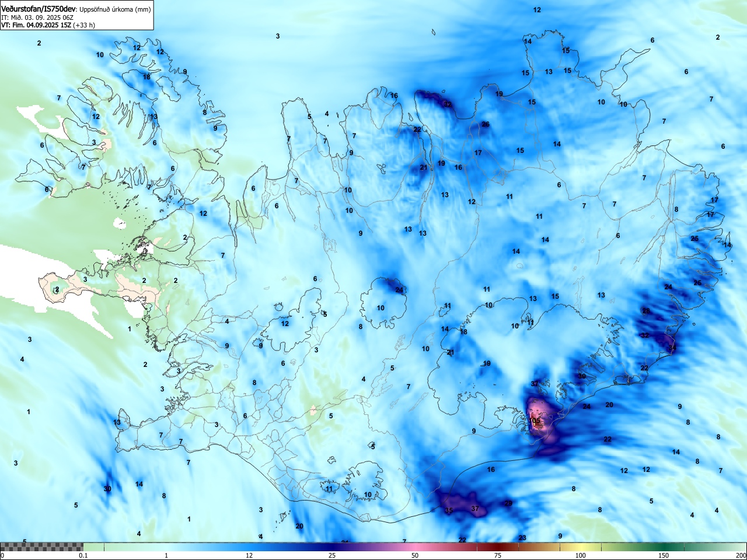747x560 pixels.
Task: Select the 'VT: Fim. 04.09.2025 15Z' line
Action: pyautogui.click(x=36, y=25)
